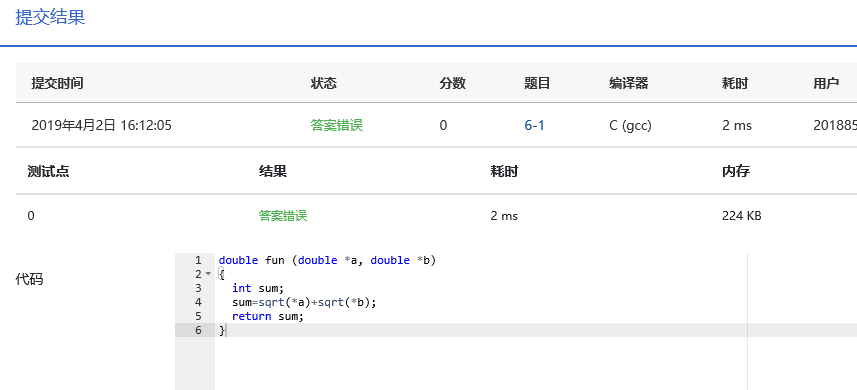
Task: Select the 分数 column header
Action: pyautogui.click(x=453, y=84)
